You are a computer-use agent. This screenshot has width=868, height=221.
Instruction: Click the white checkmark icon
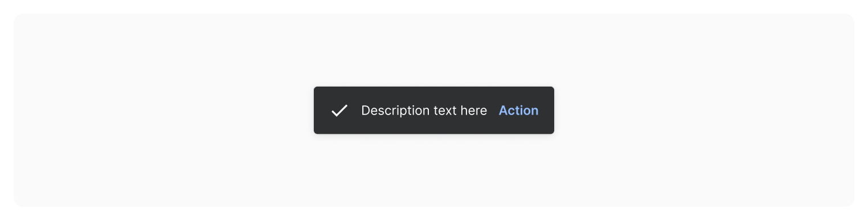339,110
